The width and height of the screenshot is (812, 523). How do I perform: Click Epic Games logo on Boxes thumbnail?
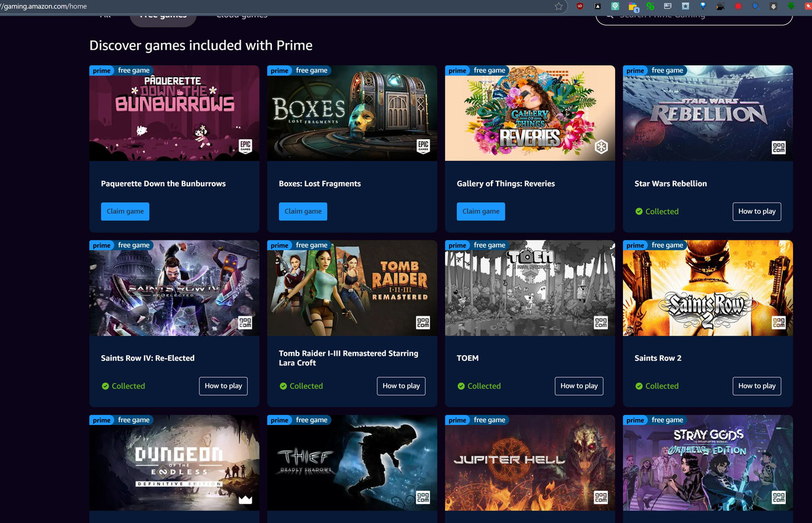[423, 146]
